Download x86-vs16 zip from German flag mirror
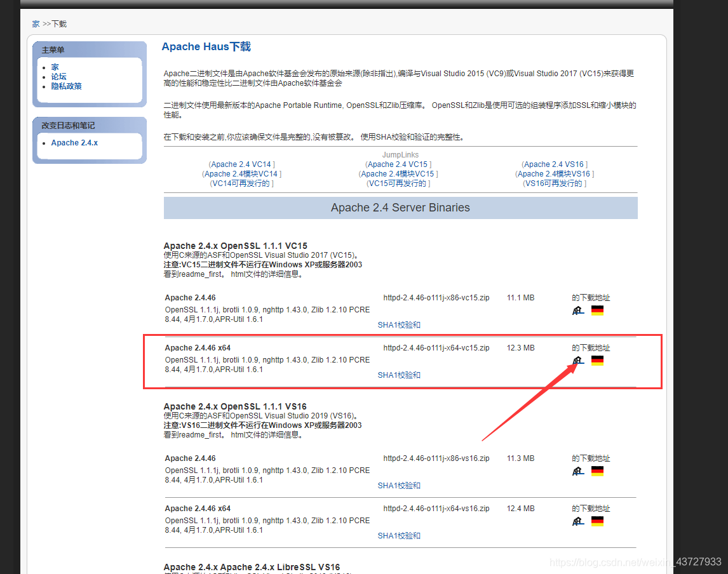The height and width of the screenshot is (574, 728). point(597,471)
